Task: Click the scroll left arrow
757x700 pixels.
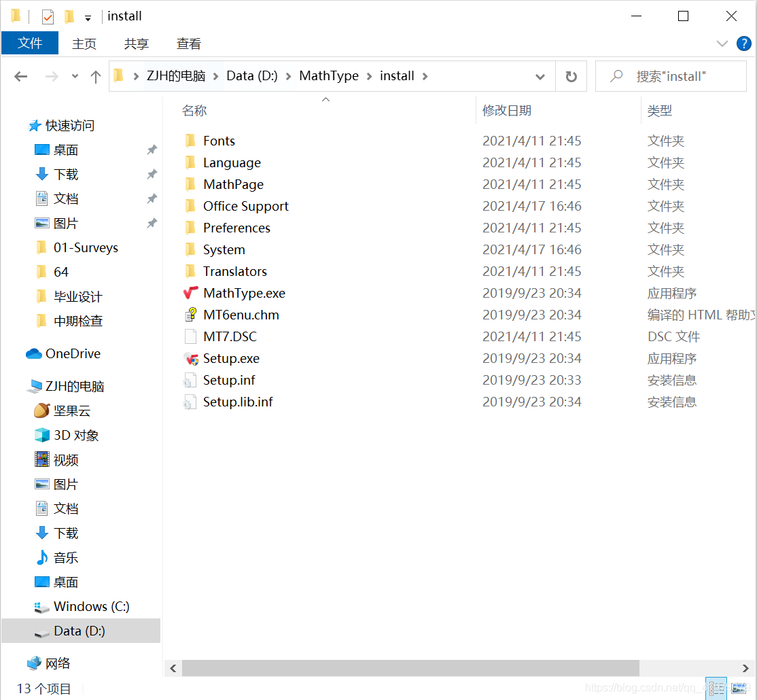Action: (173, 668)
